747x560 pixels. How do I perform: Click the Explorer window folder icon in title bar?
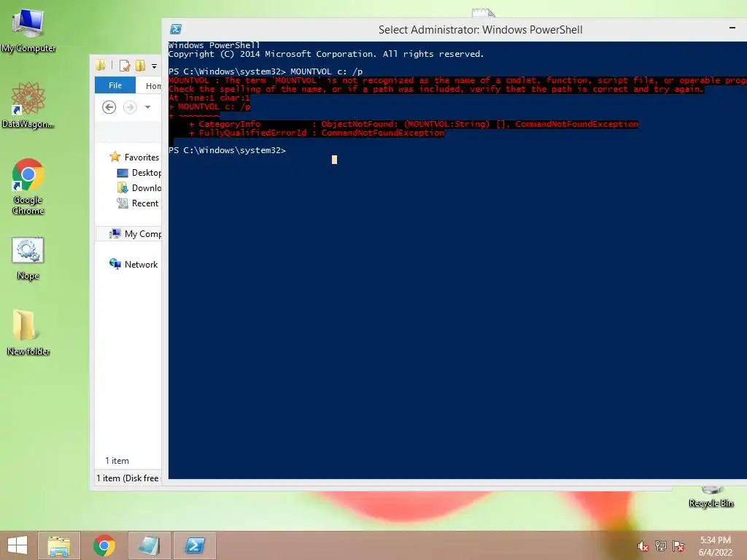pyautogui.click(x=101, y=66)
